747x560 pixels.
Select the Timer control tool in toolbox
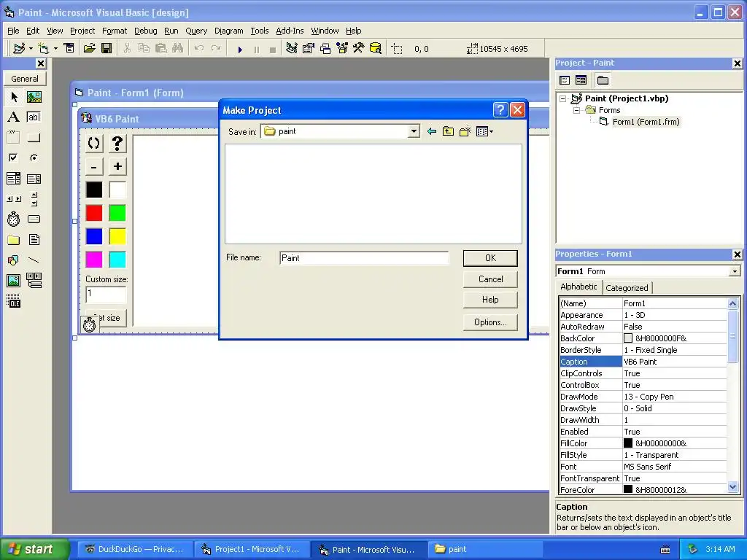(x=14, y=219)
